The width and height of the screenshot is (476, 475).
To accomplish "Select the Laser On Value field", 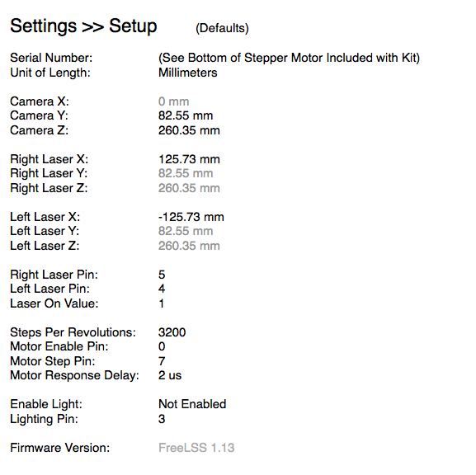I will (161, 303).
